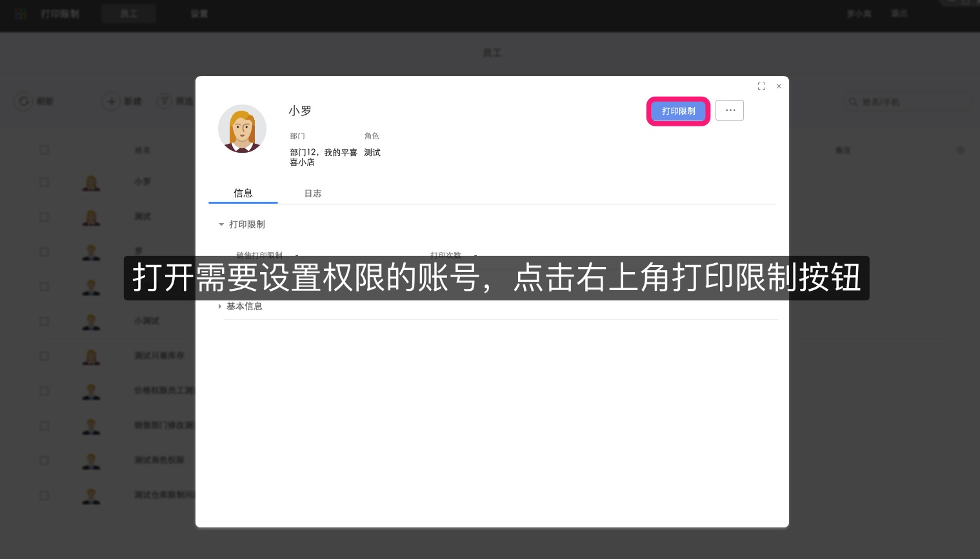
Task: Click the avatar in the 测试仓库限制 row
Action: [91, 496]
